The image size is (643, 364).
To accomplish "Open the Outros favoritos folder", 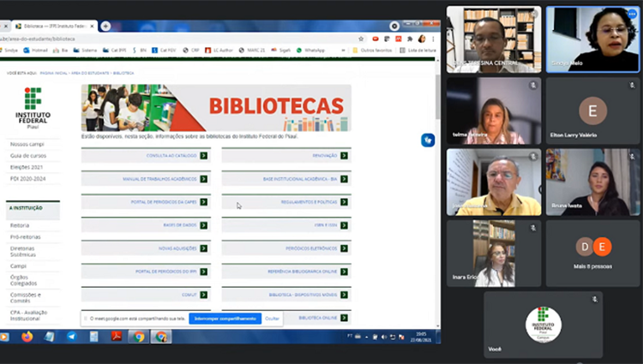I will pos(372,51).
